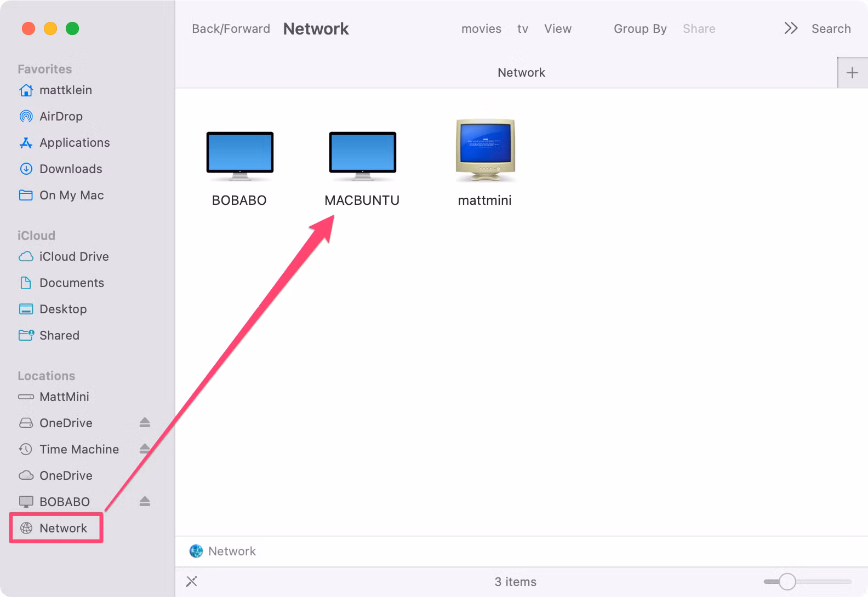Adjust the icon size slider handle
This screenshot has height=597, width=868.
[787, 582]
